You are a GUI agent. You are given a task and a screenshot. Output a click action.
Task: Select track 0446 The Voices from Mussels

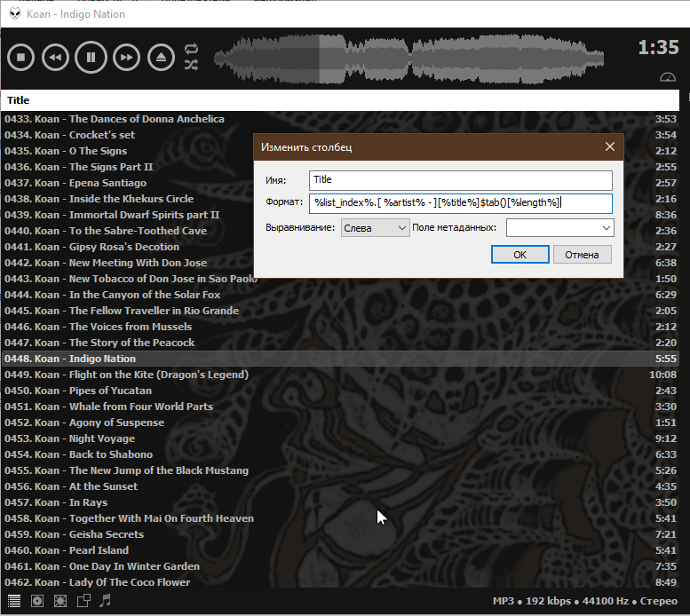click(340, 327)
